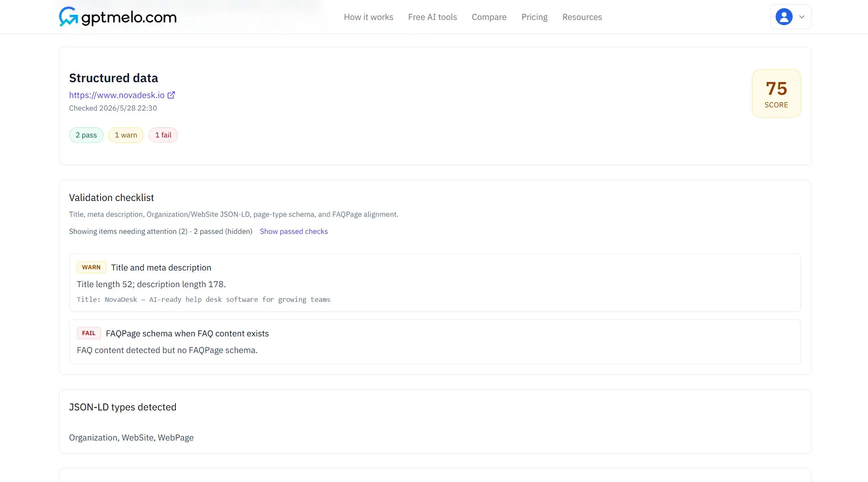The width and height of the screenshot is (868, 482).
Task: Click Show passed checks link
Action: (294, 231)
